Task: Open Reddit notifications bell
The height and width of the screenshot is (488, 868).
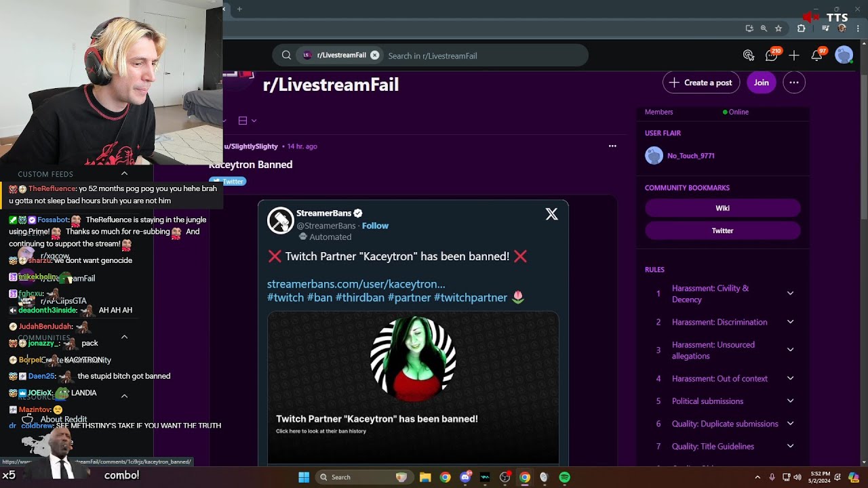Action: 818,55
